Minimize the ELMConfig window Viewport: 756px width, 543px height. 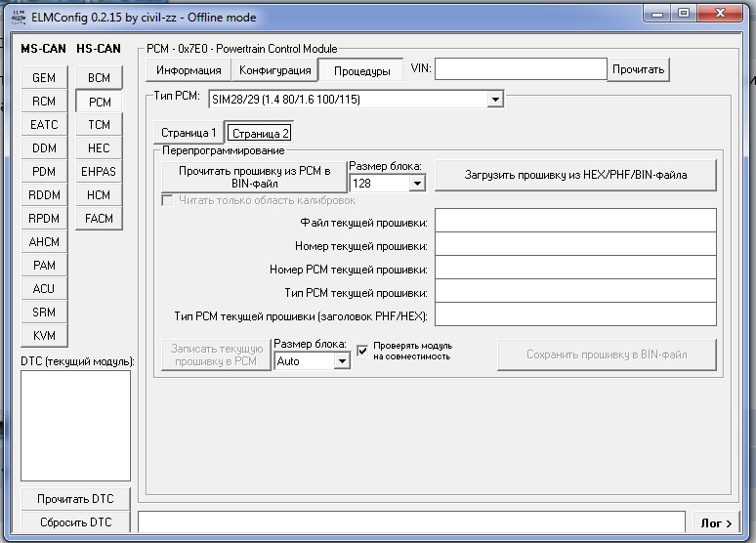pos(657,14)
